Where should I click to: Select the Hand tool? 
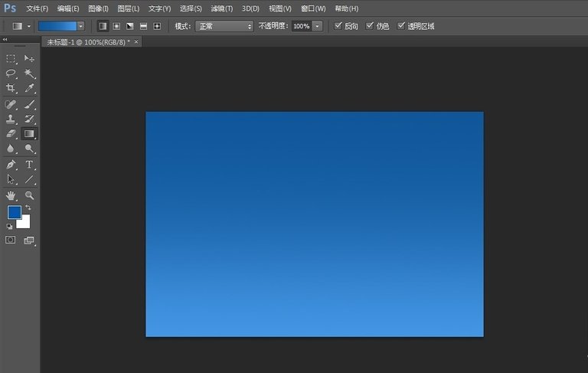[x=11, y=195]
